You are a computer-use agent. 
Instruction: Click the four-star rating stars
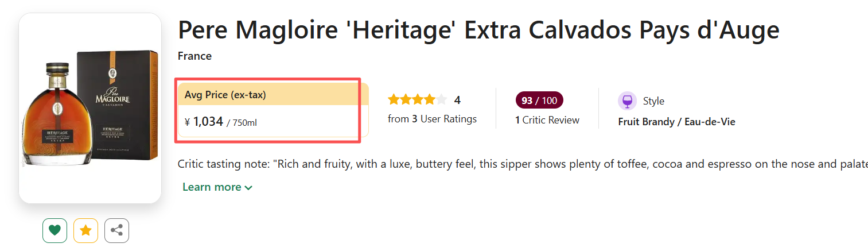tap(417, 100)
